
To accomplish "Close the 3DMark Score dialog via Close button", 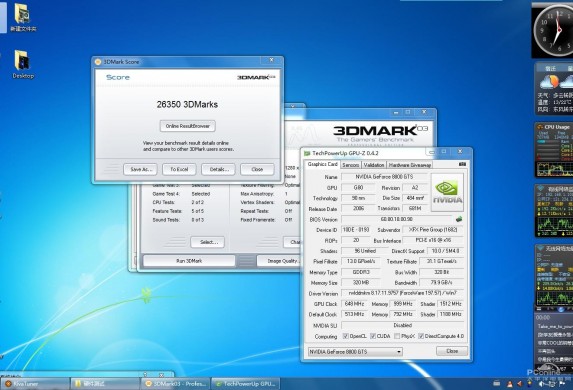I will click(x=257, y=169).
